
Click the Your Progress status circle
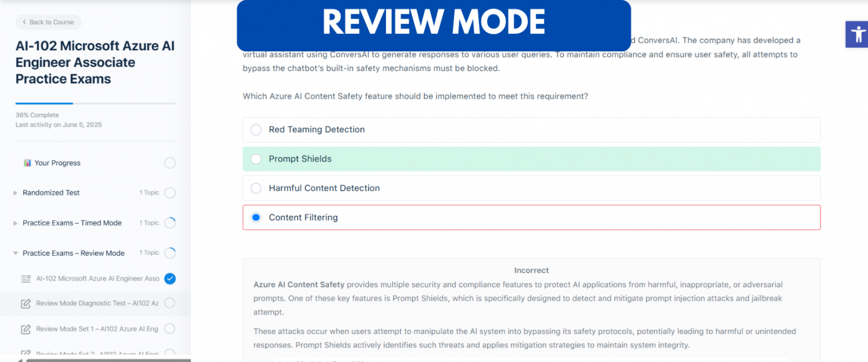pos(170,163)
